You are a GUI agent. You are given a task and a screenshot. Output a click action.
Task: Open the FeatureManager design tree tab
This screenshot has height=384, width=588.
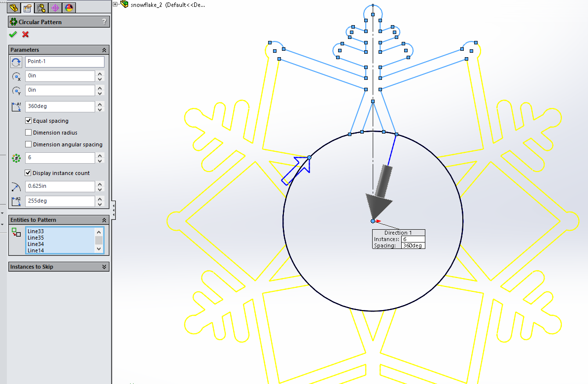pyautogui.click(x=14, y=7)
